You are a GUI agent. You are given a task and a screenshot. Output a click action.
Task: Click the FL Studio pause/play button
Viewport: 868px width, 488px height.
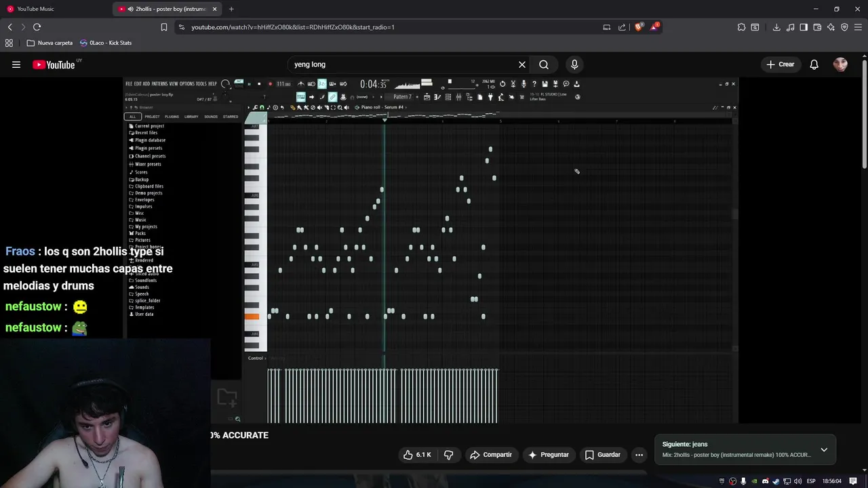click(249, 84)
